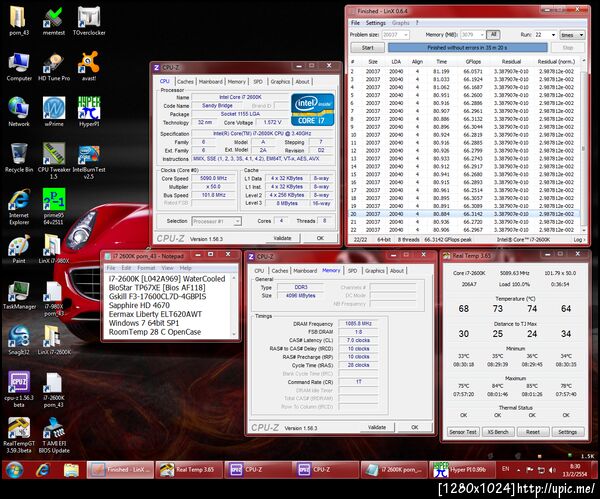
Task: Open the Settings menu in LinX
Action: pyautogui.click(x=375, y=22)
